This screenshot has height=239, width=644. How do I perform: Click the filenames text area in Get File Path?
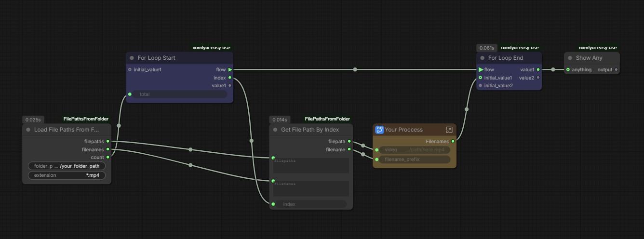click(x=311, y=188)
